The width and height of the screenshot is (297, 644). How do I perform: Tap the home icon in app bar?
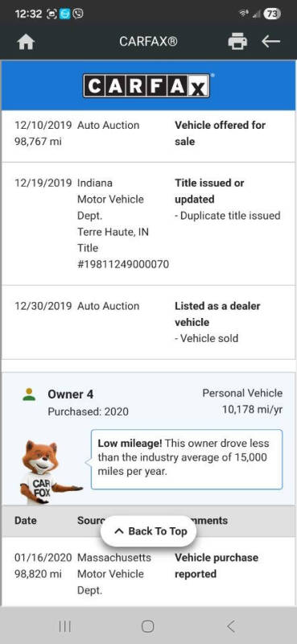click(26, 42)
